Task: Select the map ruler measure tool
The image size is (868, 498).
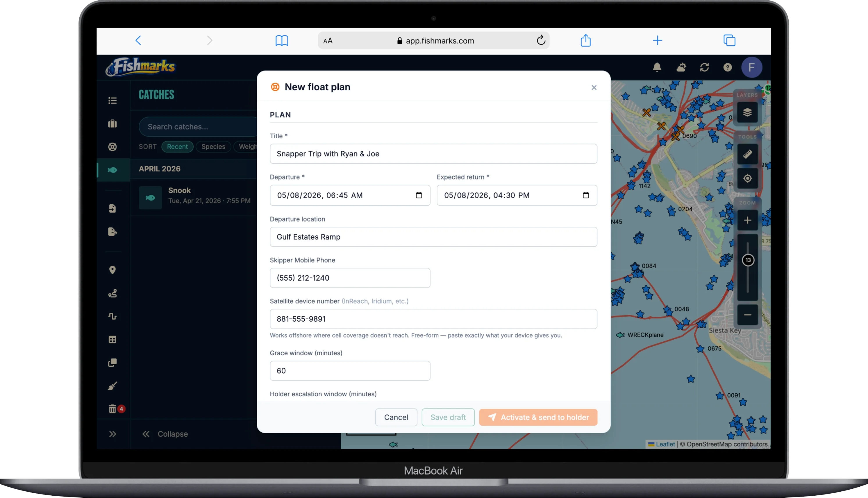Action: [x=747, y=154]
